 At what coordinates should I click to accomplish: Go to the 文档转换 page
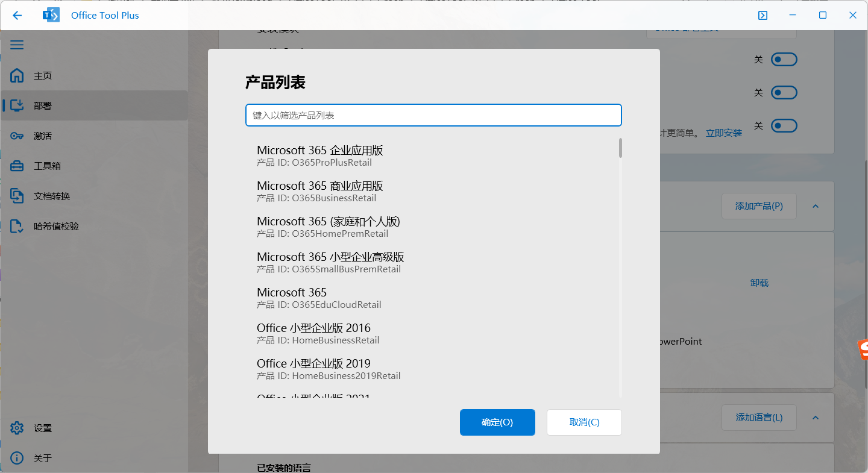tap(95, 196)
